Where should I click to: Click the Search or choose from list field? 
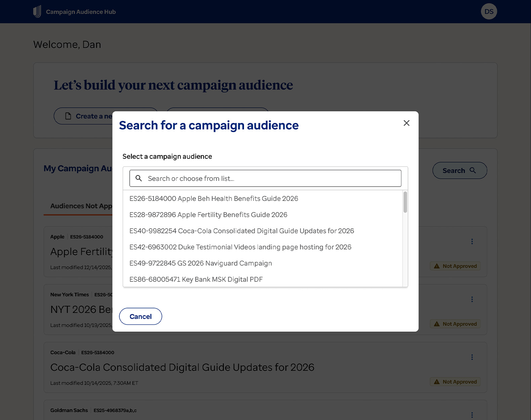tap(265, 178)
